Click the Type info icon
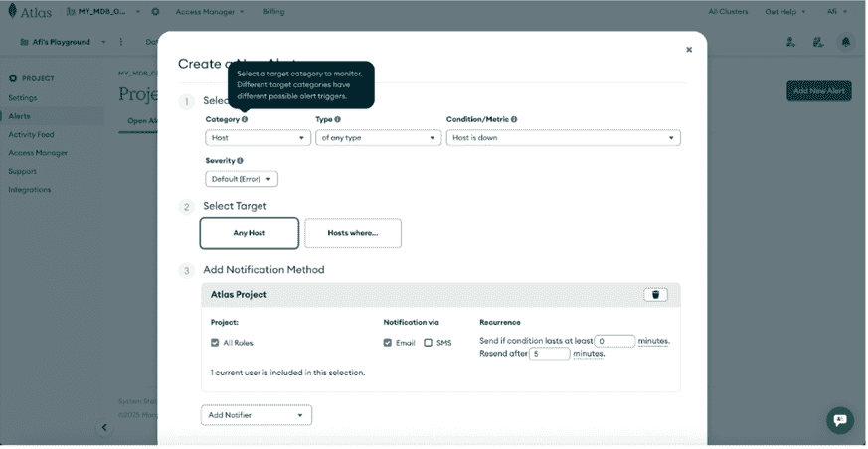The height and width of the screenshot is (449, 868). [338, 119]
